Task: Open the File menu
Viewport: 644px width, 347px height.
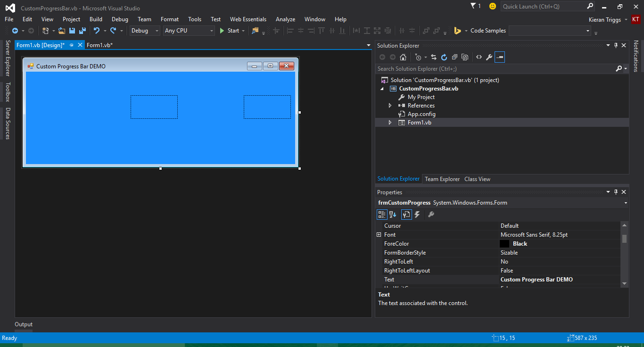Action: coord(9,19)
